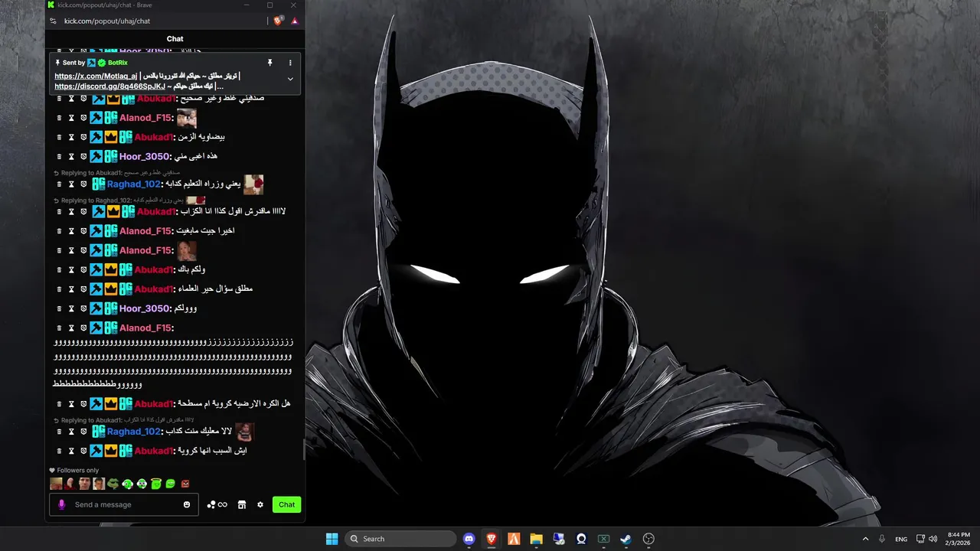Insert the first face emote from quick bar
This screenshot has width=980, height=551.
point(56,484)
